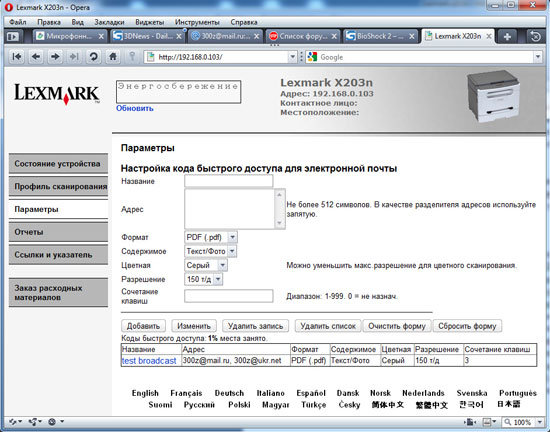
Task: Switch language to English
Action: (145, 393)
